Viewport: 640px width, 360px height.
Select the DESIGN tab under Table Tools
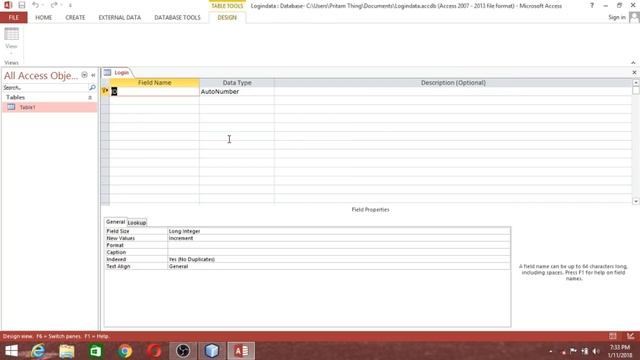(x=227, y=18)
